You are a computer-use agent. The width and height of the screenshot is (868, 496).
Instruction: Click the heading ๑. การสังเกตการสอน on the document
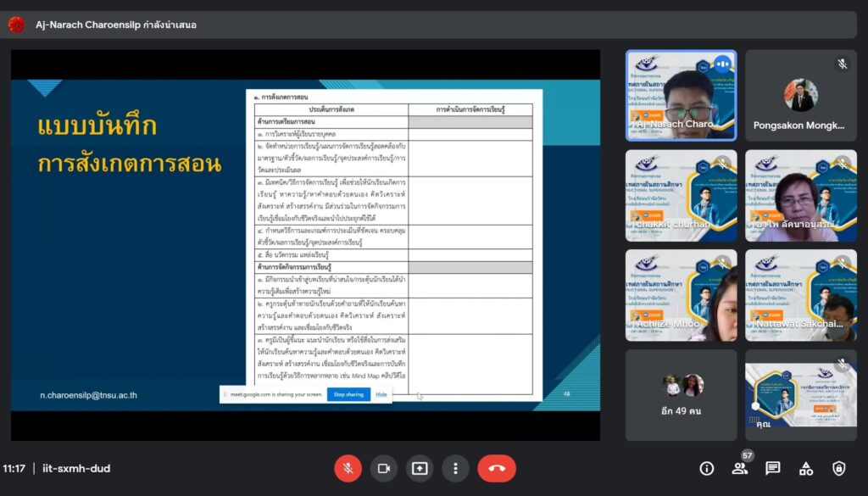click(281, 97)
